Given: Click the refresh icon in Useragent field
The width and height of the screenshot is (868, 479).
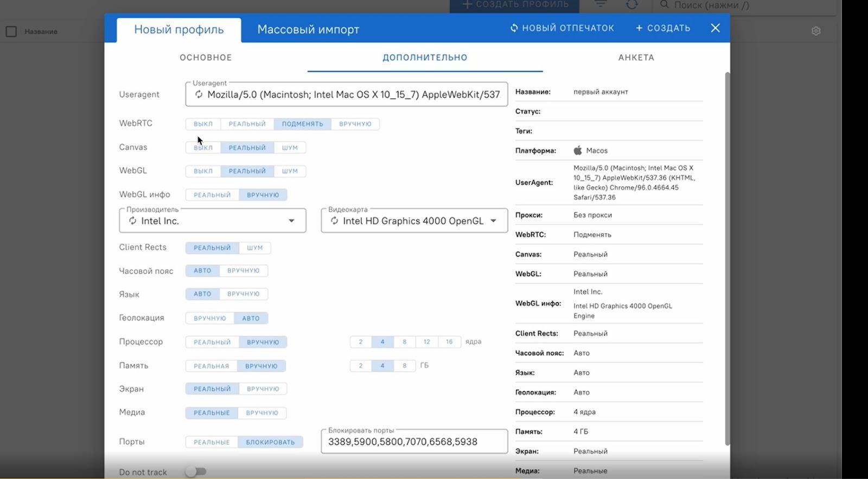Looking at the screenshot, I should coord(199,94).
